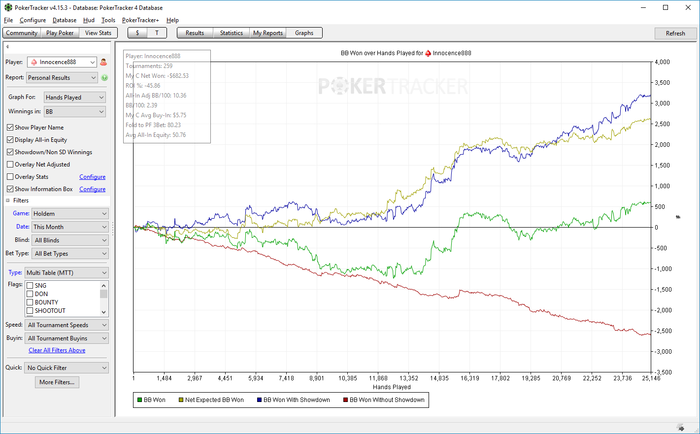The height and width of the screenshot is (434, 700).
Task: Enable Overlay Net Adjusted checkbox
Action: (x=10, y=164)
